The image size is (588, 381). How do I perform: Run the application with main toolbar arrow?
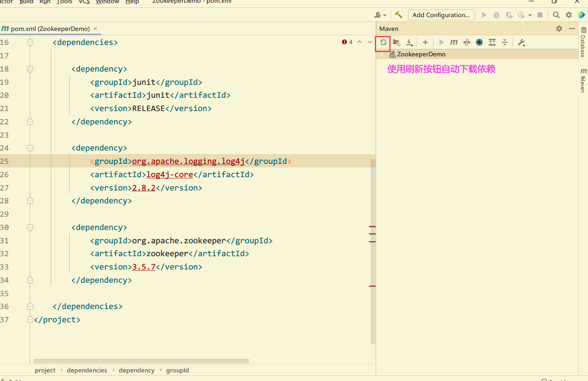pos(484,15)
